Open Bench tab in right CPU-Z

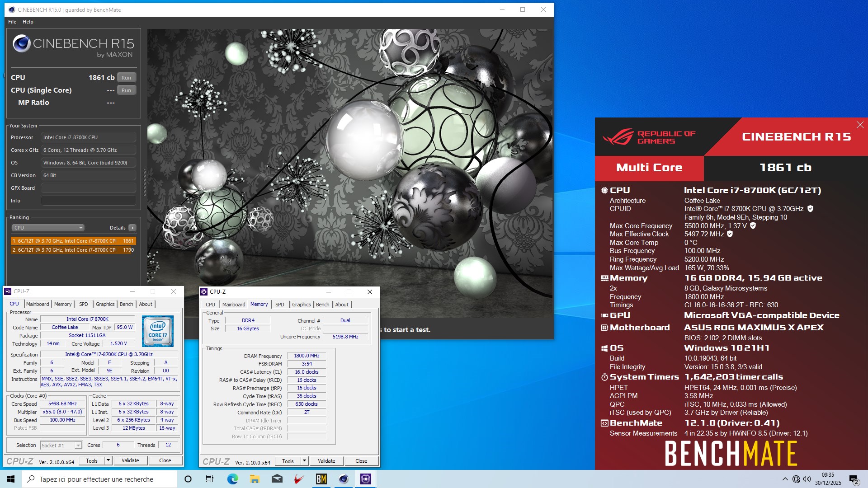tap(323, 305)
